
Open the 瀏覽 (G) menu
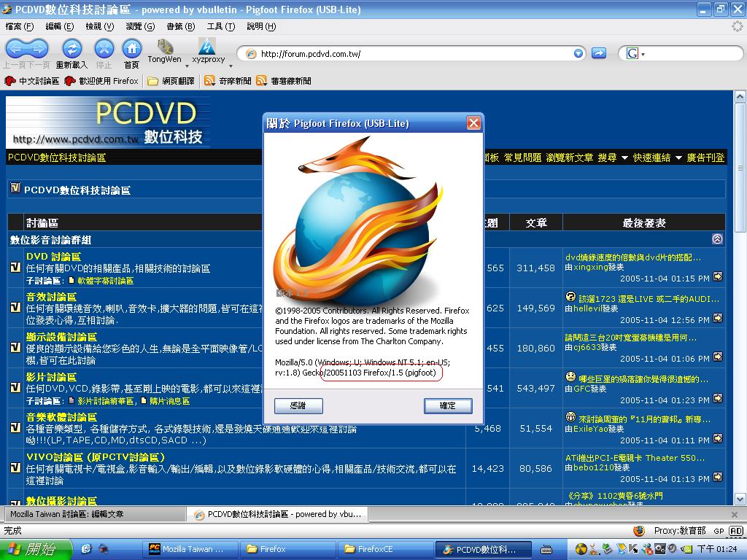[x=140, y=26]
